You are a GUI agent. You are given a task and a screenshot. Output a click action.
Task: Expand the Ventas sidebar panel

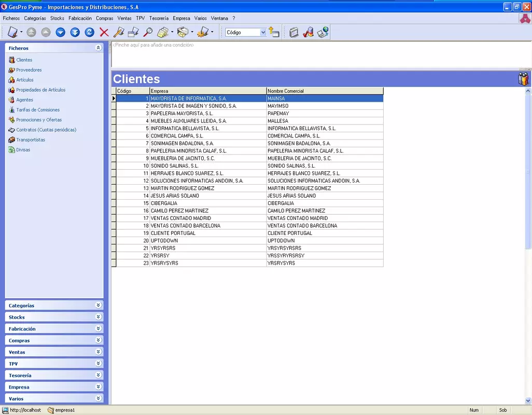[99, 352]
